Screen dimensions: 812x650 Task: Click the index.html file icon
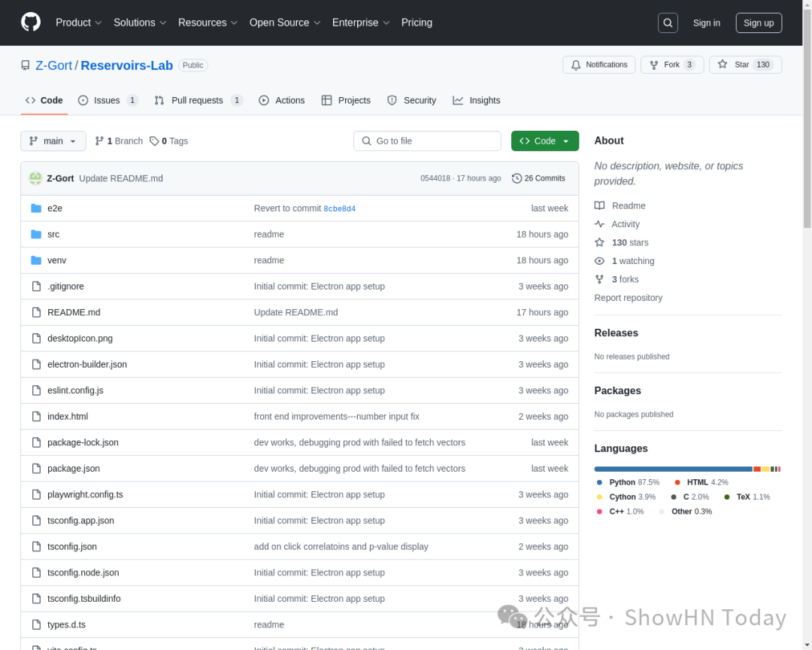coord(36,416)
